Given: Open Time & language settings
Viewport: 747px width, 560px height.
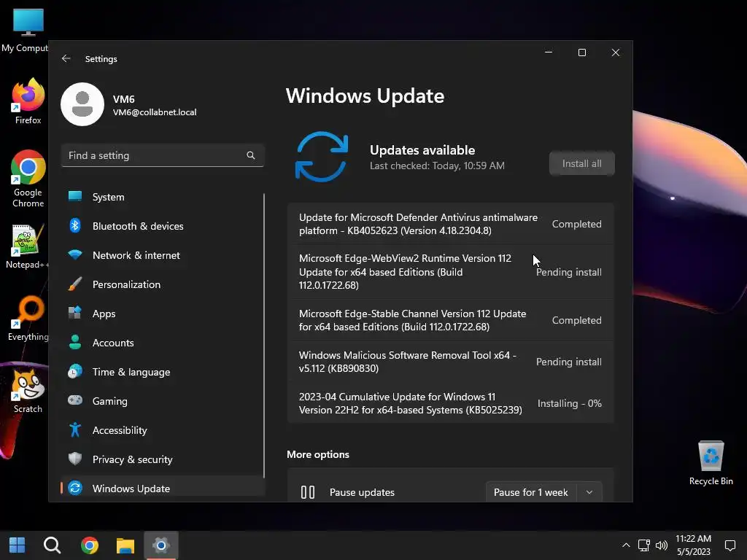Looking at the screenshot, I should click(x=162, y=371).
